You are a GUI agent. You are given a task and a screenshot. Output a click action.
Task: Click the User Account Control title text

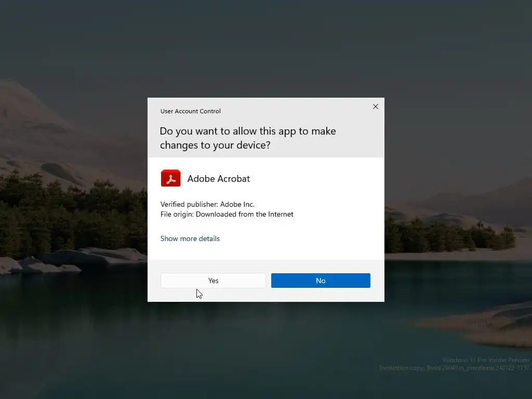pyautogui.click(x=190, y=111)
